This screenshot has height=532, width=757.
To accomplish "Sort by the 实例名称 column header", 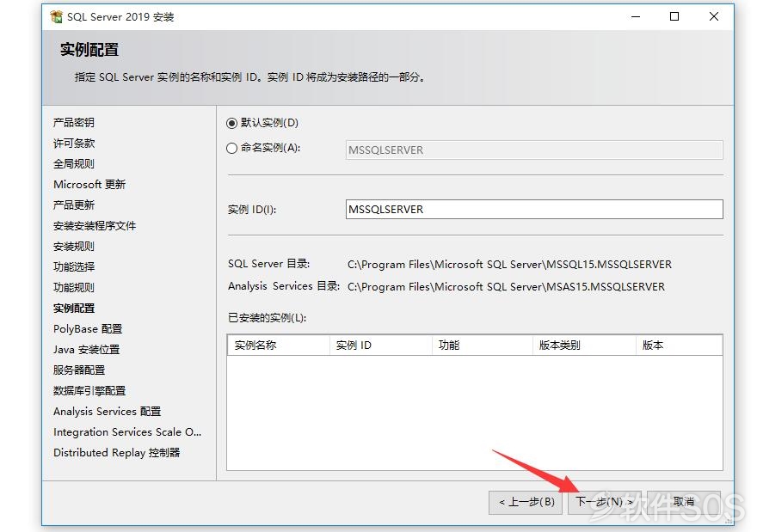I will pos(279,345).
